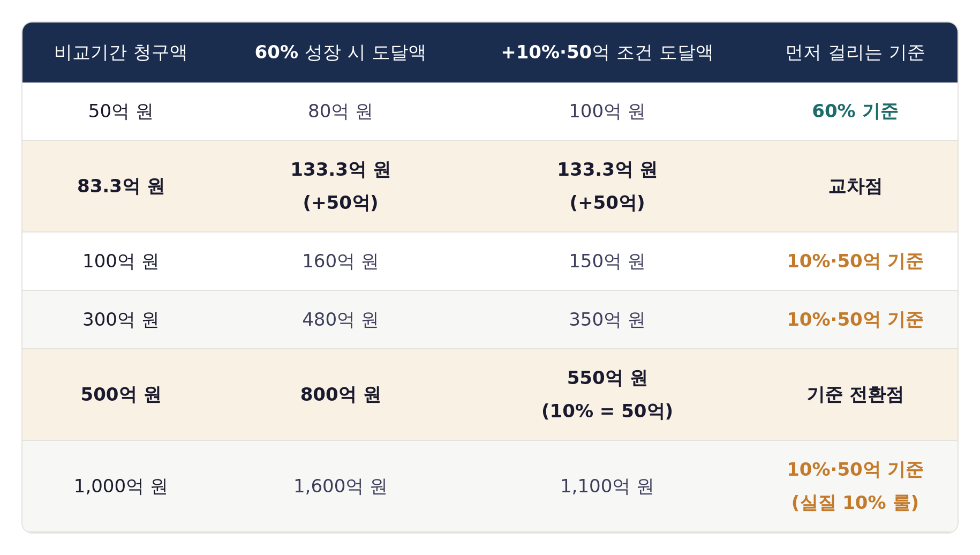Click the bold 500억 원 cell
This screenshot has height=555, width=980.
click(120, 395)
